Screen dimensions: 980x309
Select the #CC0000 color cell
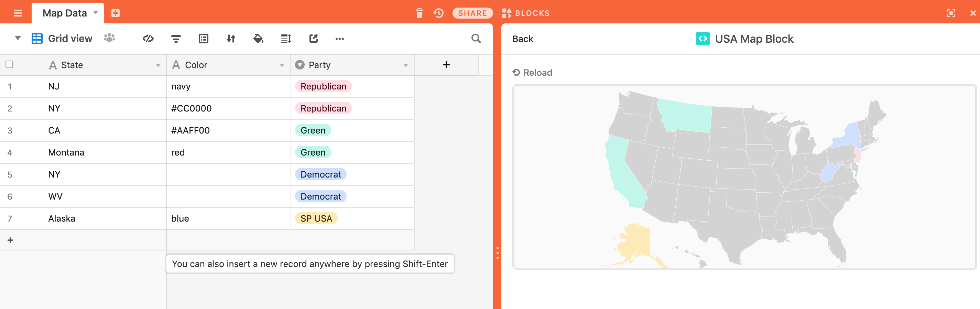click(229, 108)
